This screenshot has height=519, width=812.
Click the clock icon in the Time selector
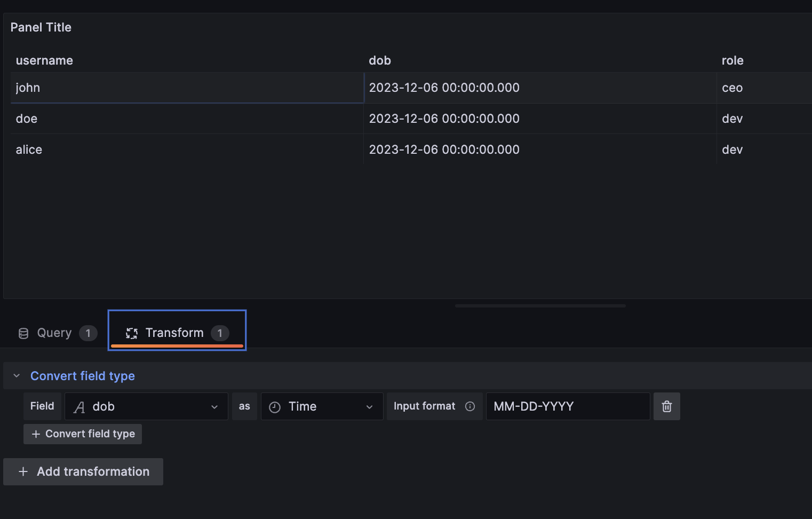[274, 406]
